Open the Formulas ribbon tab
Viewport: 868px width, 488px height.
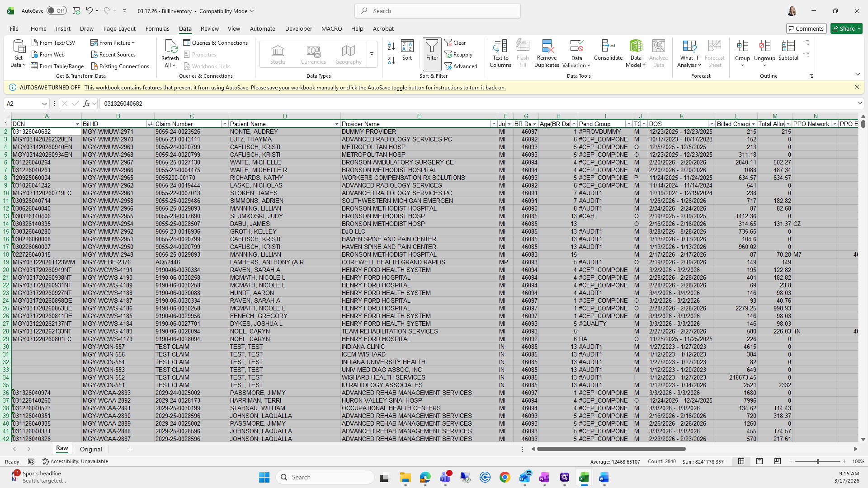(x=157, y=28)
